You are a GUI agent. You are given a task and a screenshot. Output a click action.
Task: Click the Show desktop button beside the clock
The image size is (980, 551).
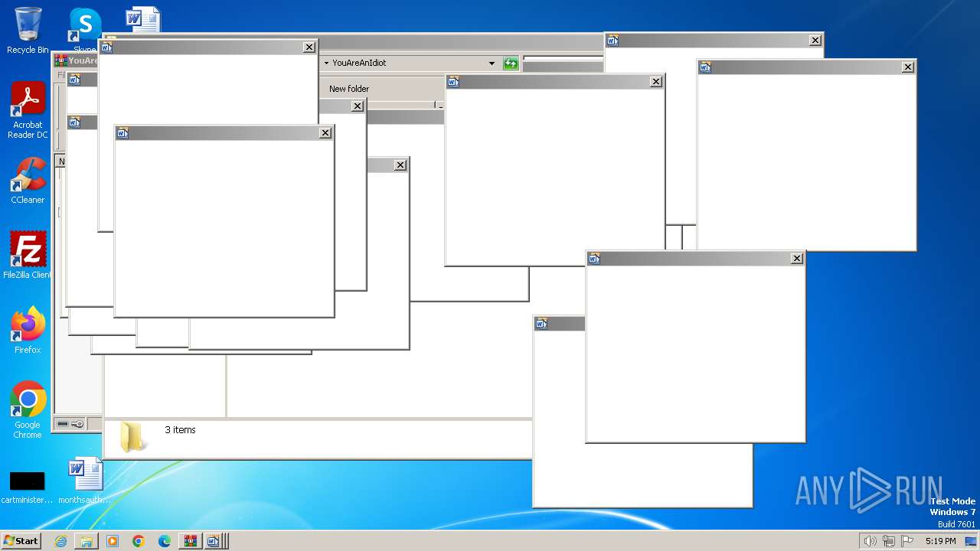point(972,541)
